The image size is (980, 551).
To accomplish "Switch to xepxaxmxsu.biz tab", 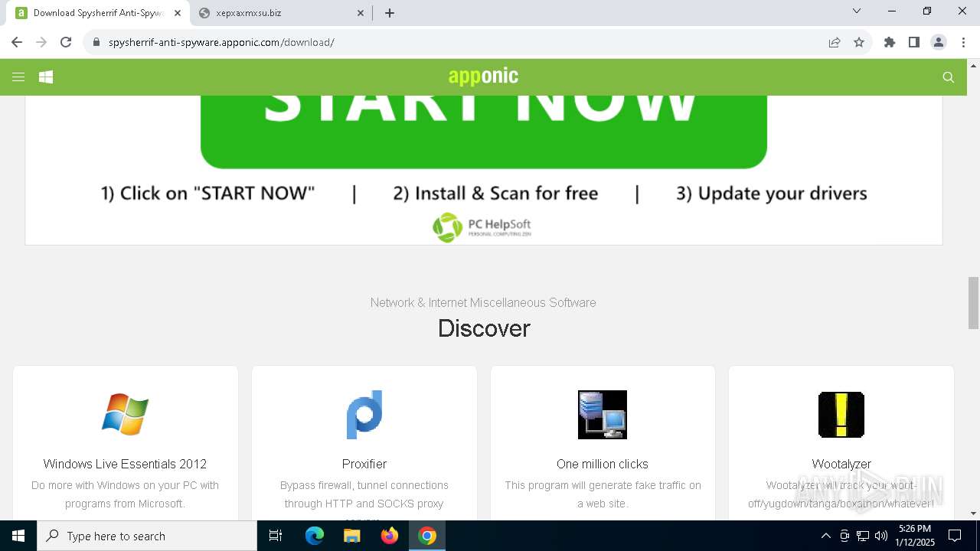I will [281, 13].
